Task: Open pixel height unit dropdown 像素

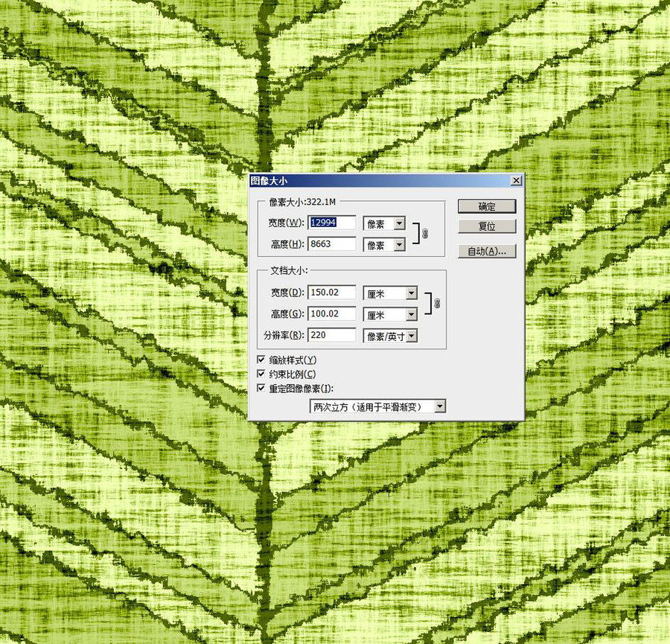Action: click(383, 245)
